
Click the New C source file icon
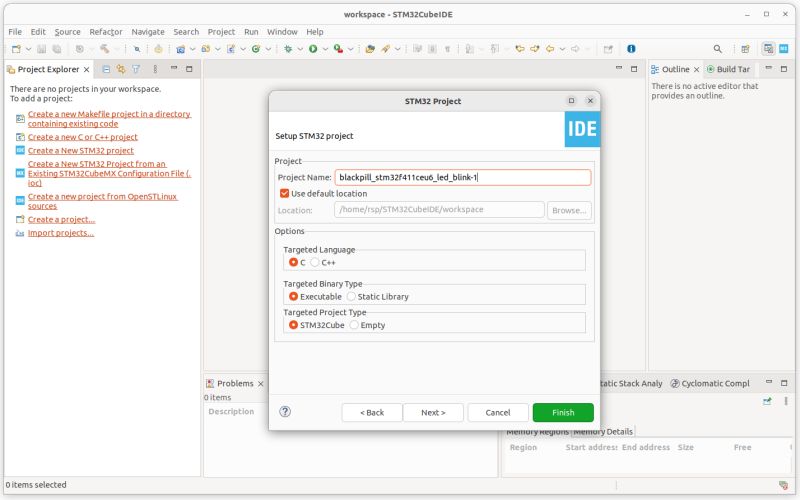click(x=231, y=49)
